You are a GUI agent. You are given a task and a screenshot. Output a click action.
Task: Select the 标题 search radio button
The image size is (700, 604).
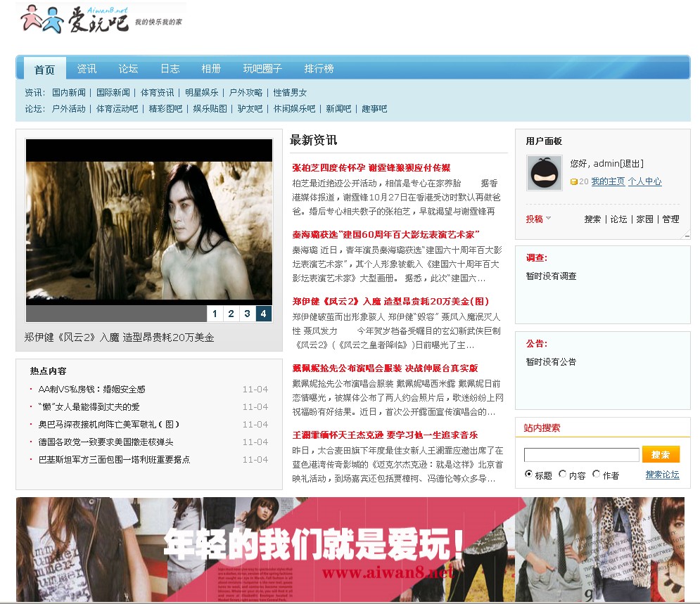[x=528, y=474]
